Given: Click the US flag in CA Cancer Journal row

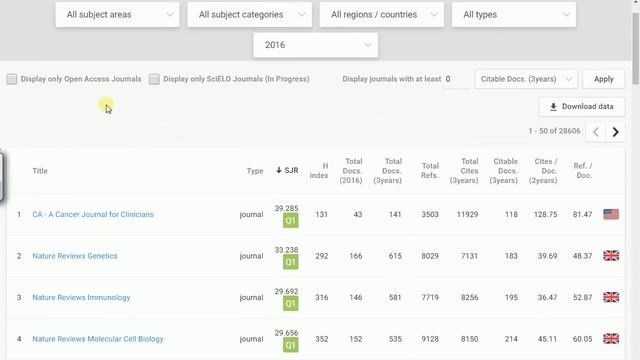Looking at the screenshot, I should [x=611, y=214].
